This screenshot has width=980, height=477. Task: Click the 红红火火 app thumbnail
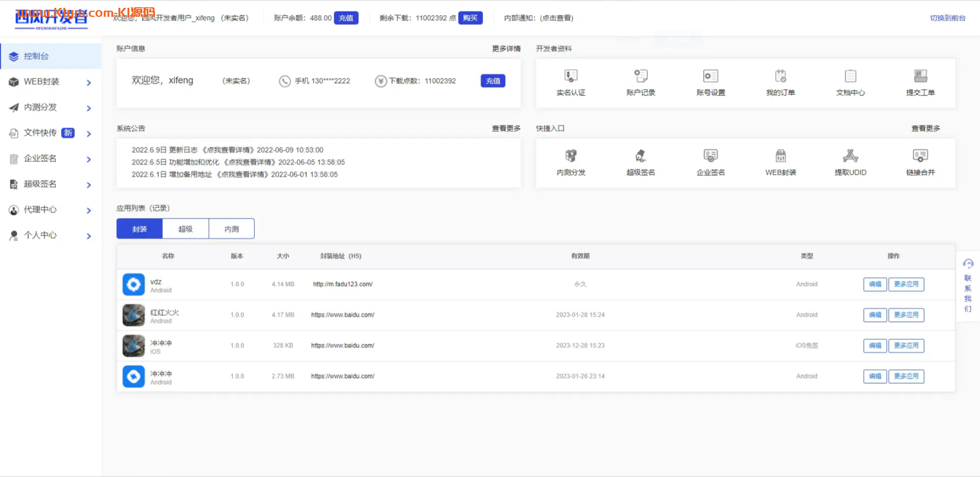coord(134,315)
